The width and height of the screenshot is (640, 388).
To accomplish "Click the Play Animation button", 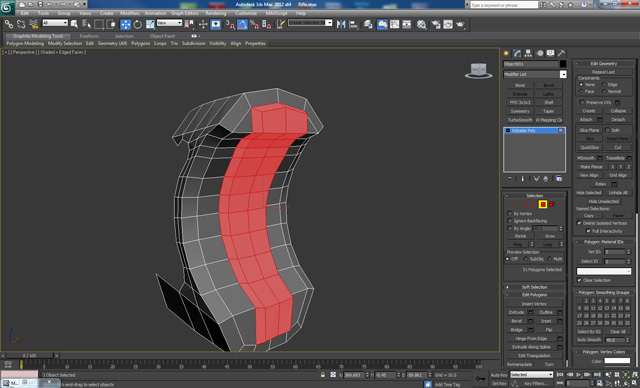I will [x=578, y=375].
